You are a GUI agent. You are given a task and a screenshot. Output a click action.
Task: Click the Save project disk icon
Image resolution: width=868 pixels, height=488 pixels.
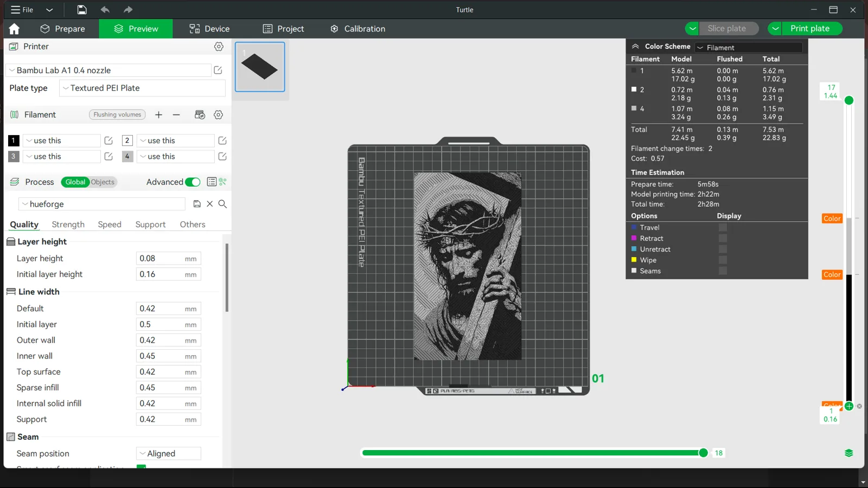click(81, 10)
